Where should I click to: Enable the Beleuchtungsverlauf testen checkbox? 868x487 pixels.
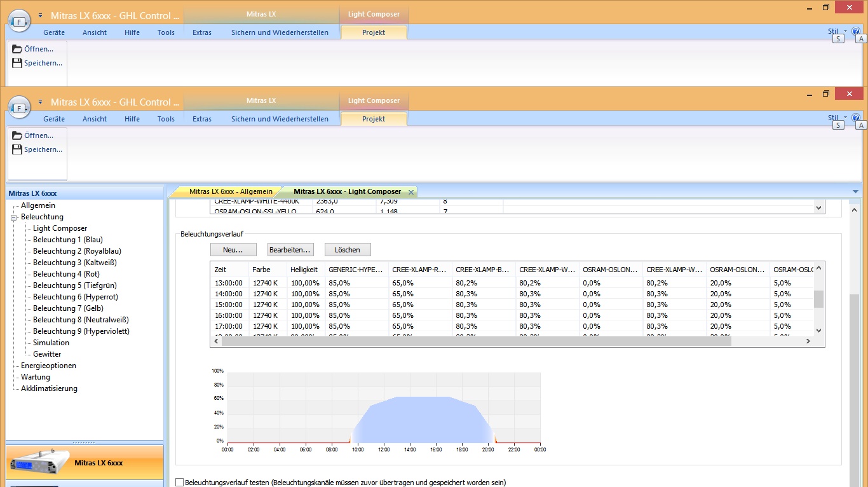click(179, 483)
